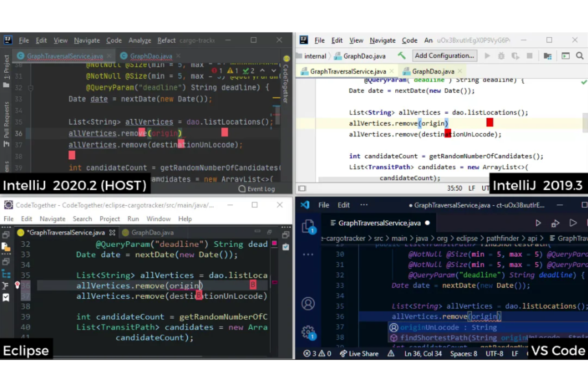Run the project with IntelliJ 2019.3 play icon
Screen dimensions: 588x392
coord(487,56)
